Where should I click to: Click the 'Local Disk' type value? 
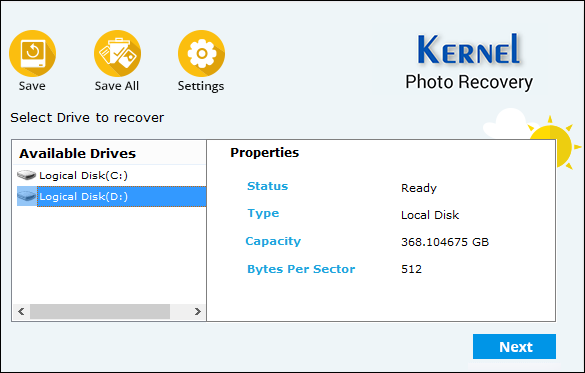coord(430,215)
